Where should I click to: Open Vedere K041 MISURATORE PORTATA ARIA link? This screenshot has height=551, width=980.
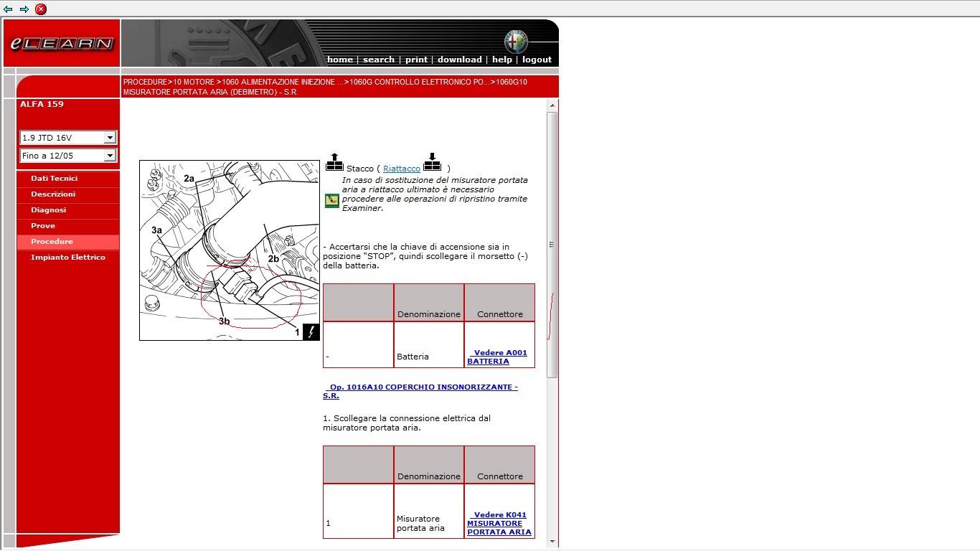tap(499, 523)
